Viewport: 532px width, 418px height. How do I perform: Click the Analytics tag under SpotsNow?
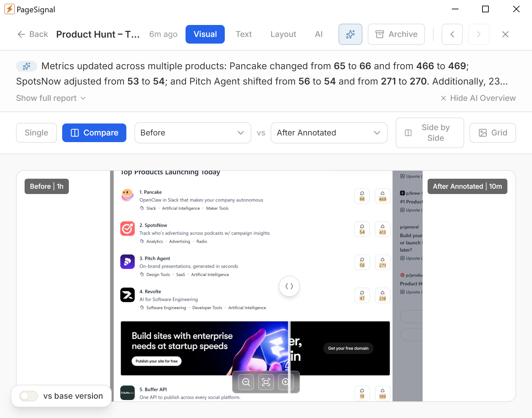(155, 242)
